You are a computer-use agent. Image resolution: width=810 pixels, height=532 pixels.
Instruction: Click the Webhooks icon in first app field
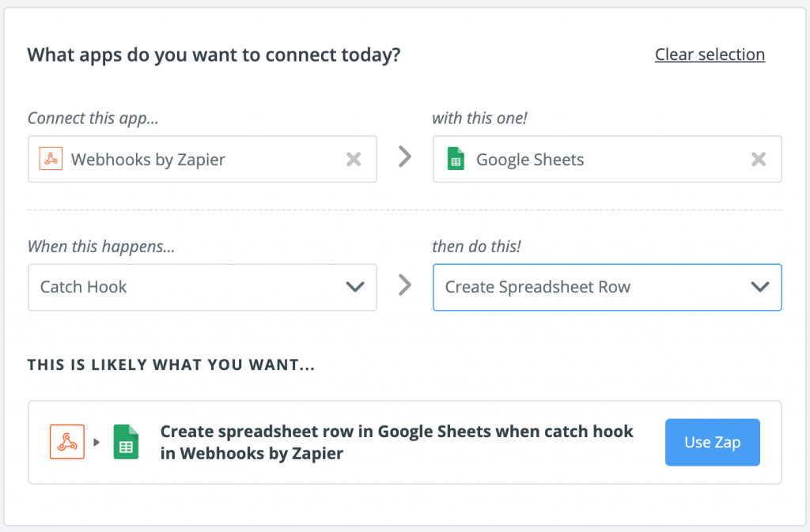(x=51, y=159)
